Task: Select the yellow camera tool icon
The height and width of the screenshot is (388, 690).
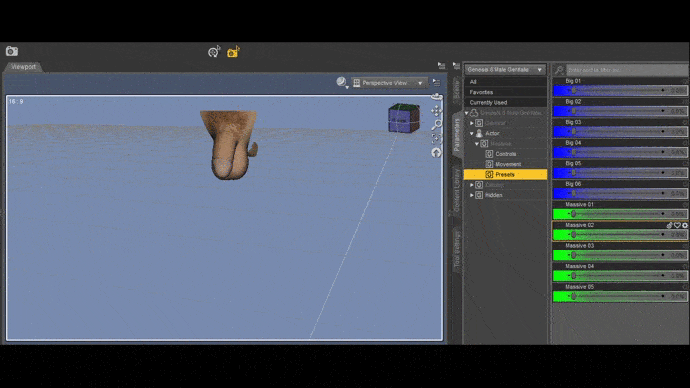Action: [x=233, y=52]
